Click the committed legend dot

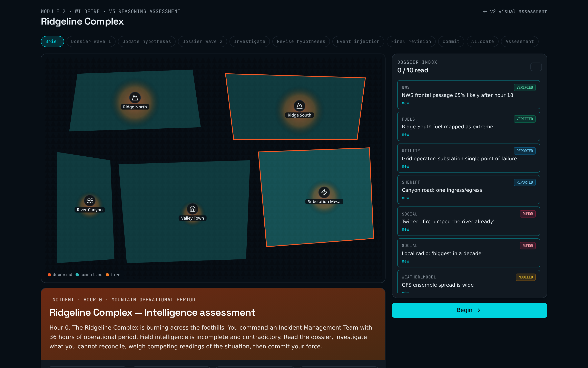(77, 275)
